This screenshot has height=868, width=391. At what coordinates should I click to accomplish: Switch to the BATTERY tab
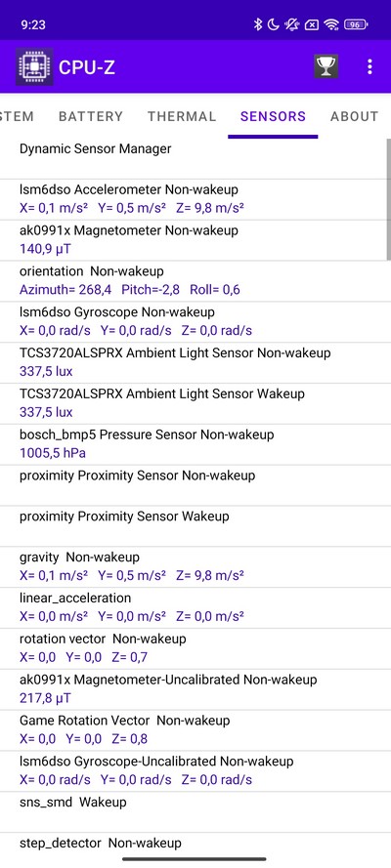(x=91, y=116)
